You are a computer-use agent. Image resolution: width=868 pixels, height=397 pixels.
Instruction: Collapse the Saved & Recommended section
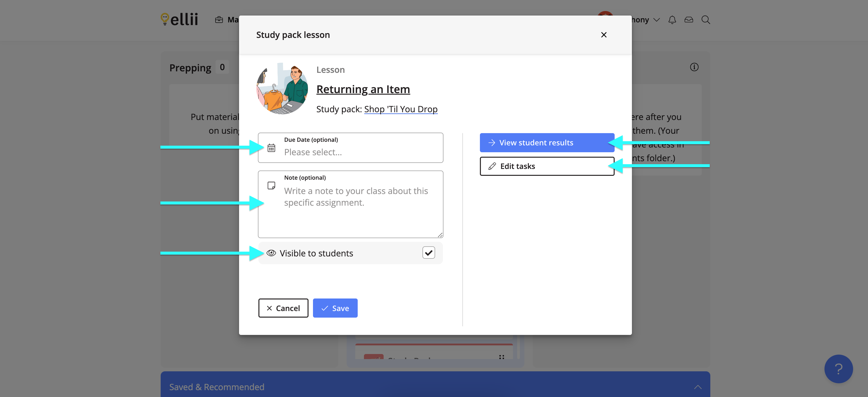697,387
